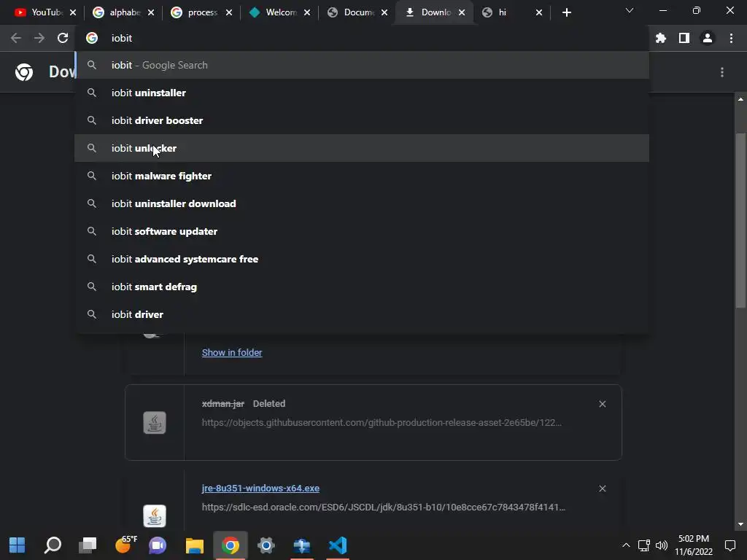747x560 pixels.
Task: Click the scrollbar down arrow
Action: [x=740, y=524]
